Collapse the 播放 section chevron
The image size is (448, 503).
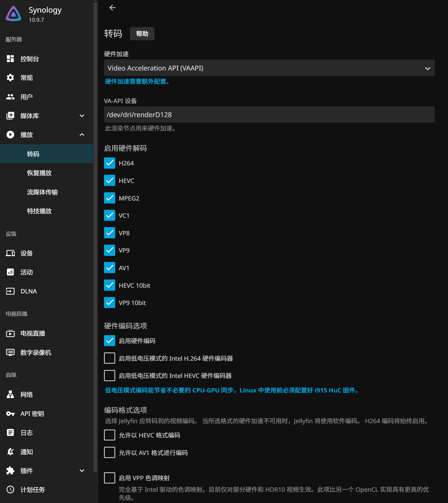82,135
